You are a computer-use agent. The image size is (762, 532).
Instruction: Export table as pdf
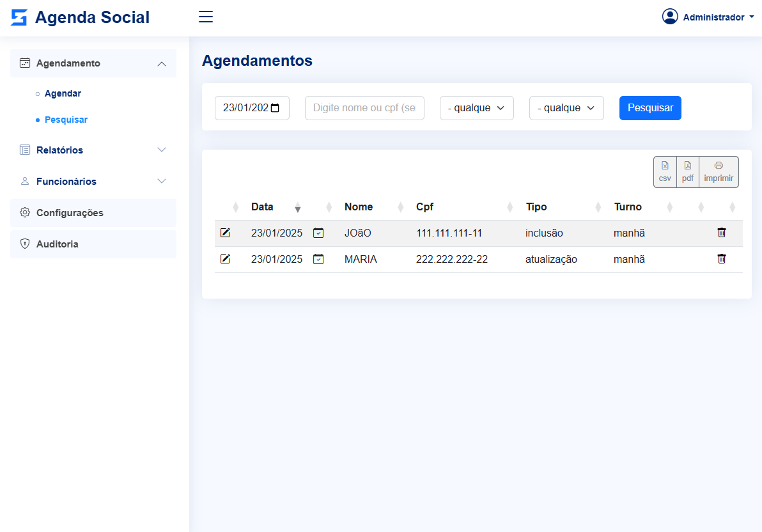tap(688, 172)
